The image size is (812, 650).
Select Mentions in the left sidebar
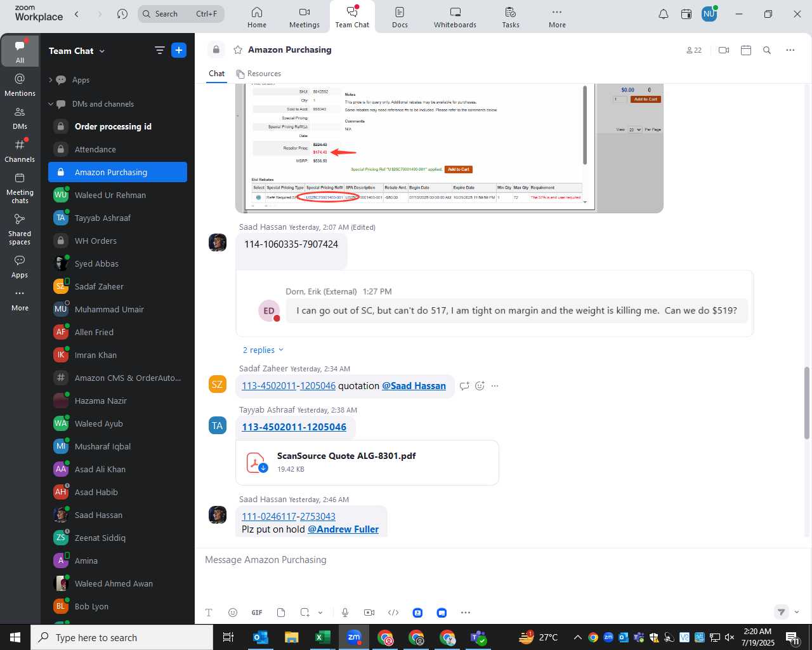coord(20,85)
